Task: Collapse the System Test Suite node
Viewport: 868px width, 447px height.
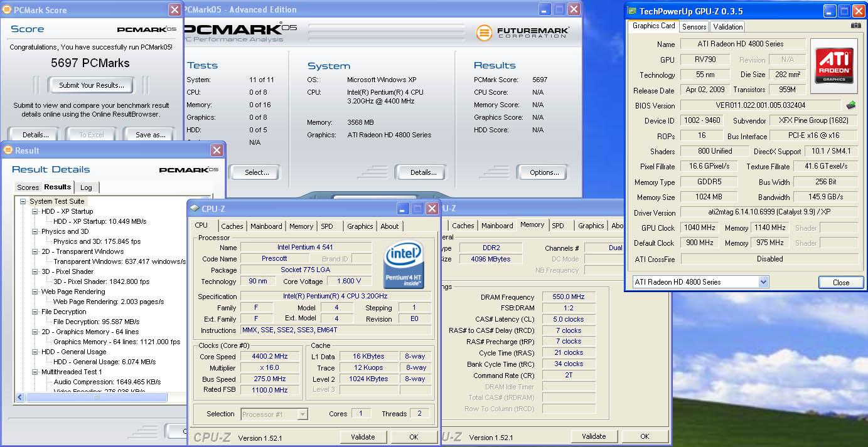Action: coord(23,201)
